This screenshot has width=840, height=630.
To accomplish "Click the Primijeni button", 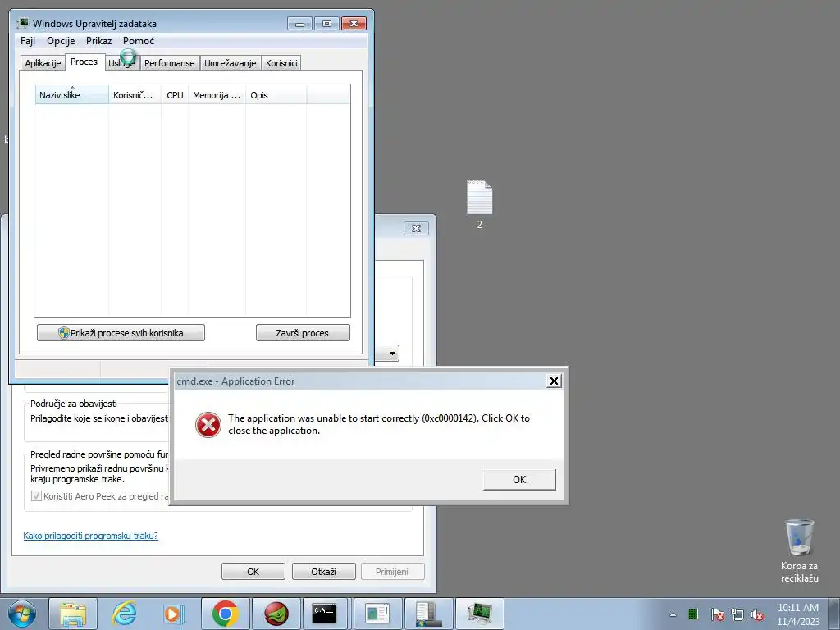I will point(391,572).
